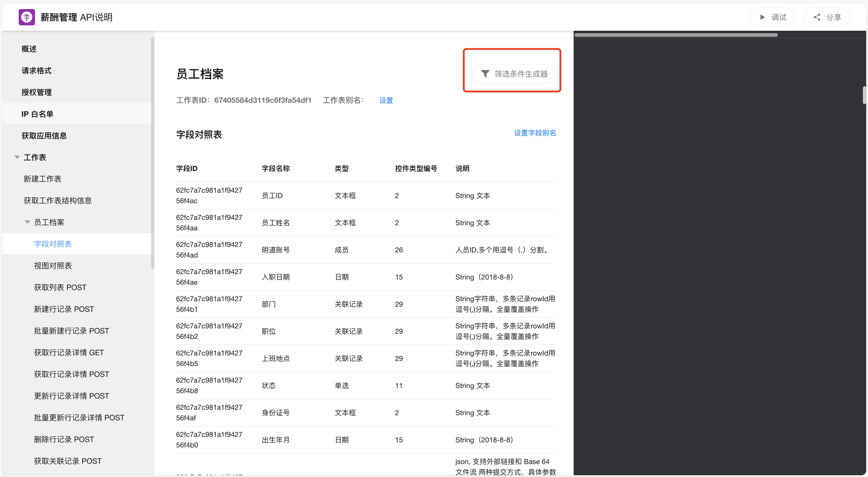Open 请求格式 in the sidebar
The height and width of the screenshot is (477, 868).
point(36,71)
